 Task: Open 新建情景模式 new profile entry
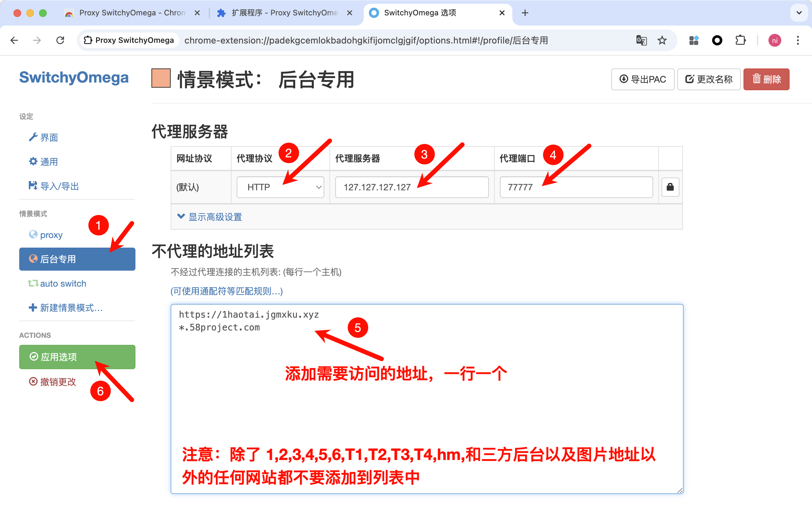coord(71,307)
